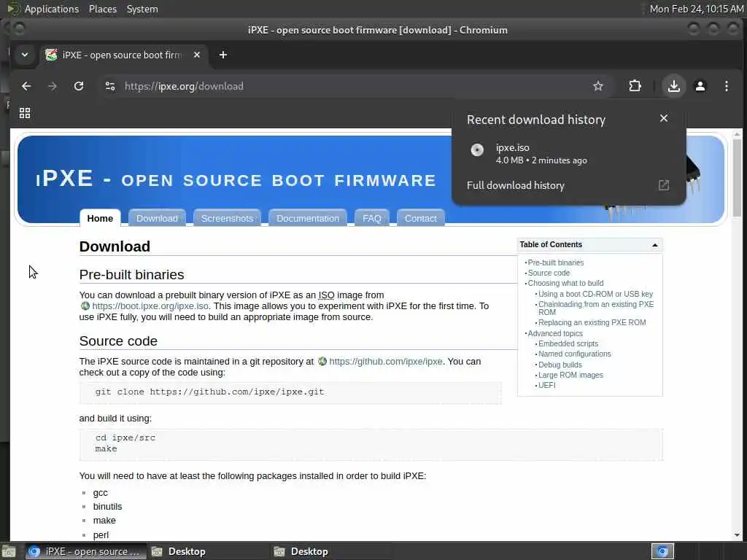
Task: Close the Recent download history popup
Action: coord(664,118)
